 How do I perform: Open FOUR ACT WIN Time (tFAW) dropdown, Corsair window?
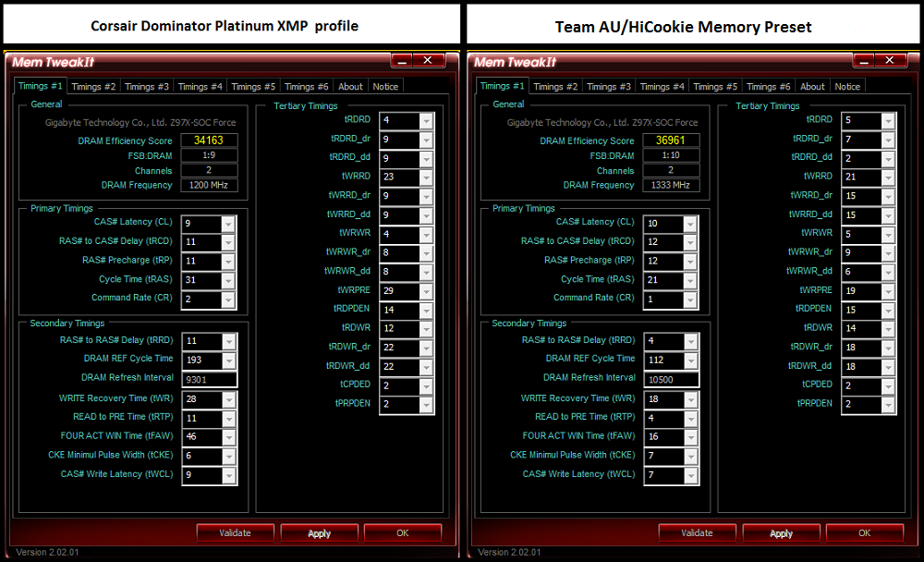[x=229, y=437]
